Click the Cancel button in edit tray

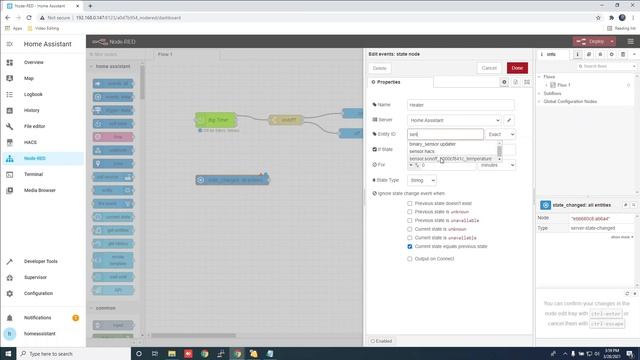(x=489, y=68)
